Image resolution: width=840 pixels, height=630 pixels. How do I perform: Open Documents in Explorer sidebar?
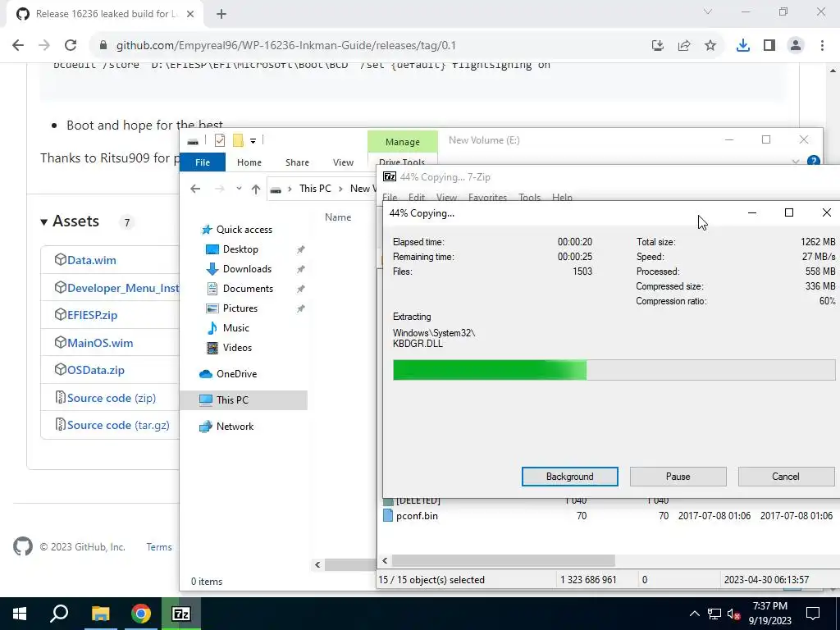[248, 289]
